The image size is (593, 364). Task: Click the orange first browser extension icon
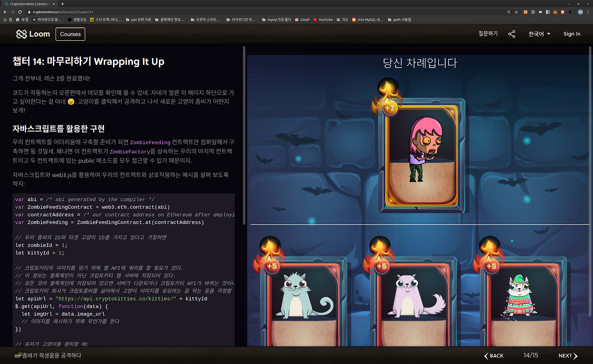[x=526, y=12]
